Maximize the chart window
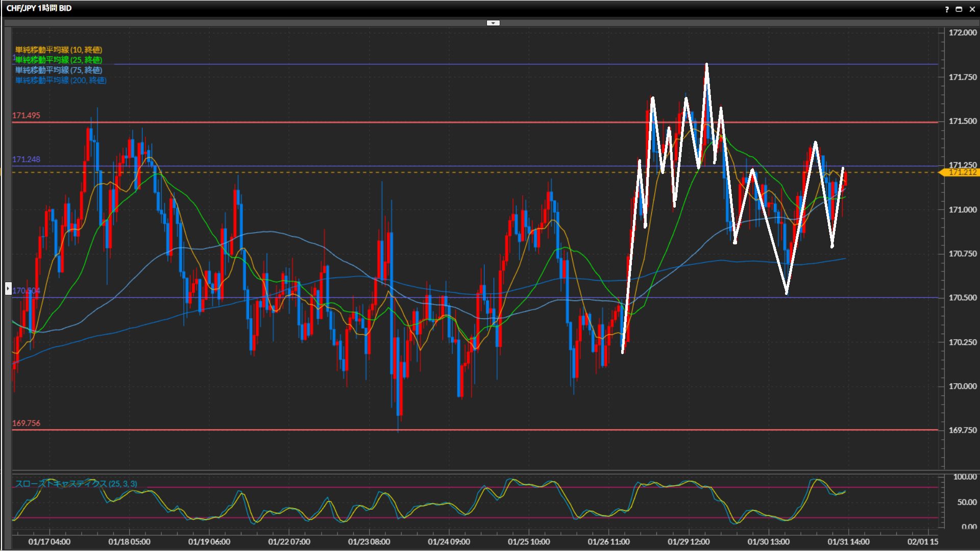 pyautogui.click(x=959, y=9)
